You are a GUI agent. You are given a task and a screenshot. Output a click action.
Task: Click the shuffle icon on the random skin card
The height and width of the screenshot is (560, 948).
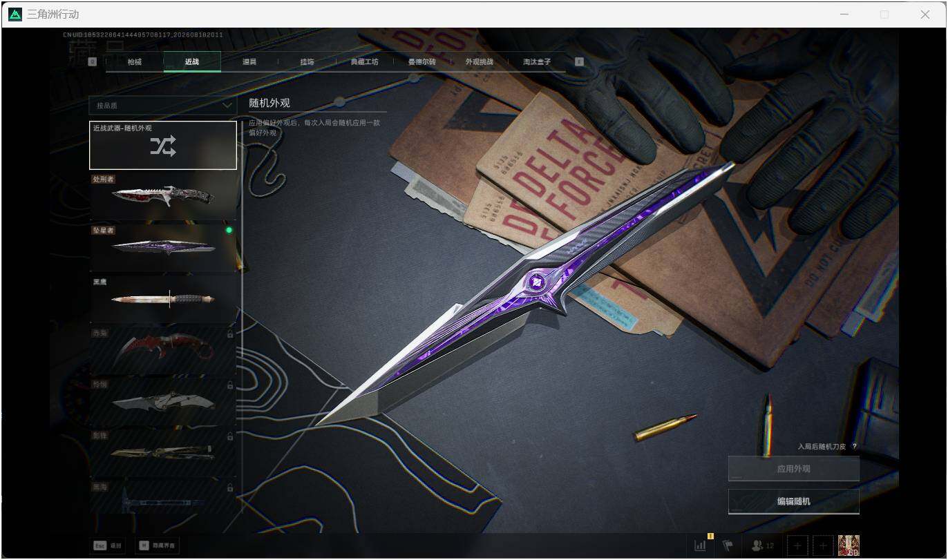pos(163,146)
